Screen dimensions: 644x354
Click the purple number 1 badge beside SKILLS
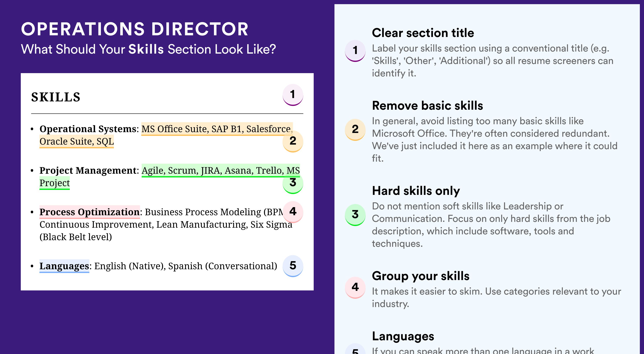[x=293, y=95]
